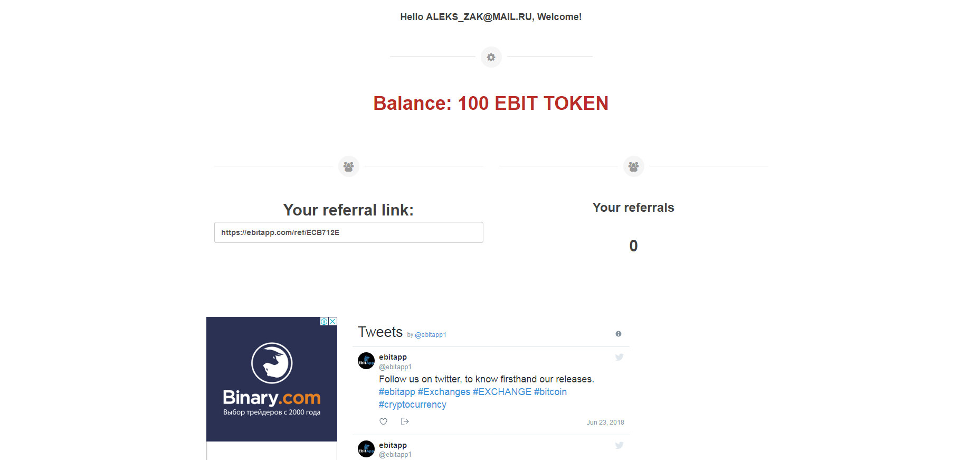Click the #cryptocurrency hashtag
Viewport: 980px width, 460px height.
[x=412, y=405]
